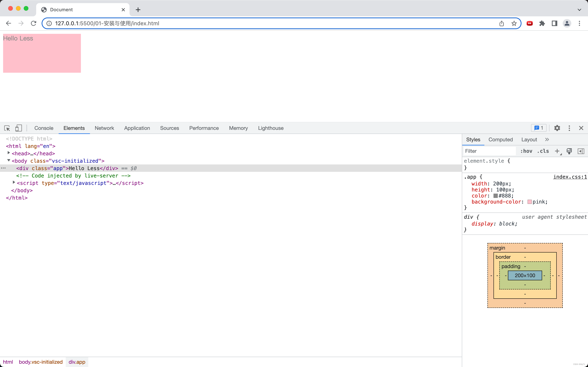Click the new style rule plus icon
588x367 pixels.
(557, 151)
